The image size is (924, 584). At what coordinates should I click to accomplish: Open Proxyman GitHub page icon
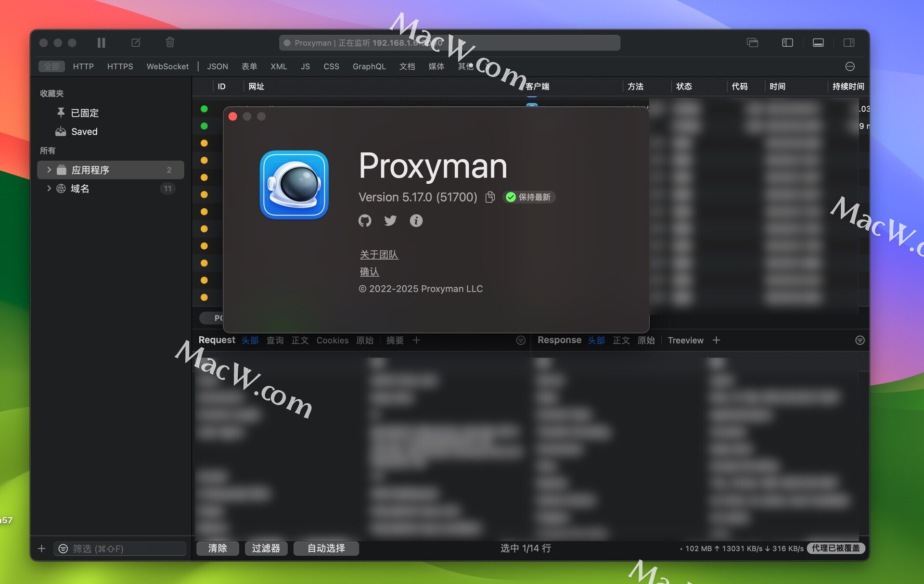[x=365, y=220]
